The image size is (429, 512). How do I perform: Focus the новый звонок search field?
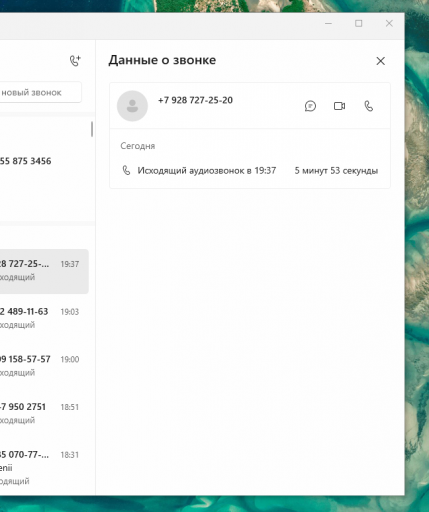click(41, 92)
